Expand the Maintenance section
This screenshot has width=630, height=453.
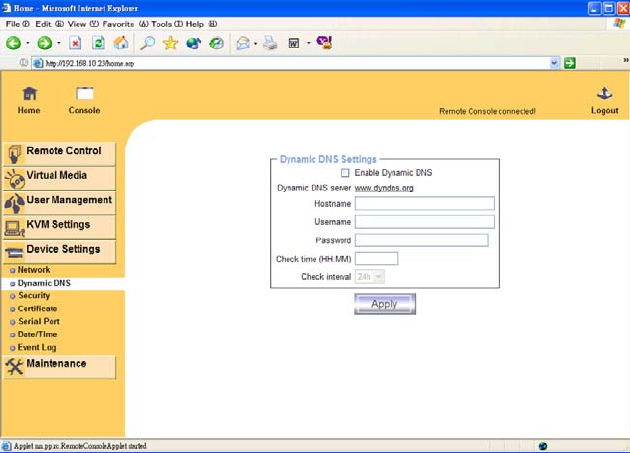(x=59, y=365)
